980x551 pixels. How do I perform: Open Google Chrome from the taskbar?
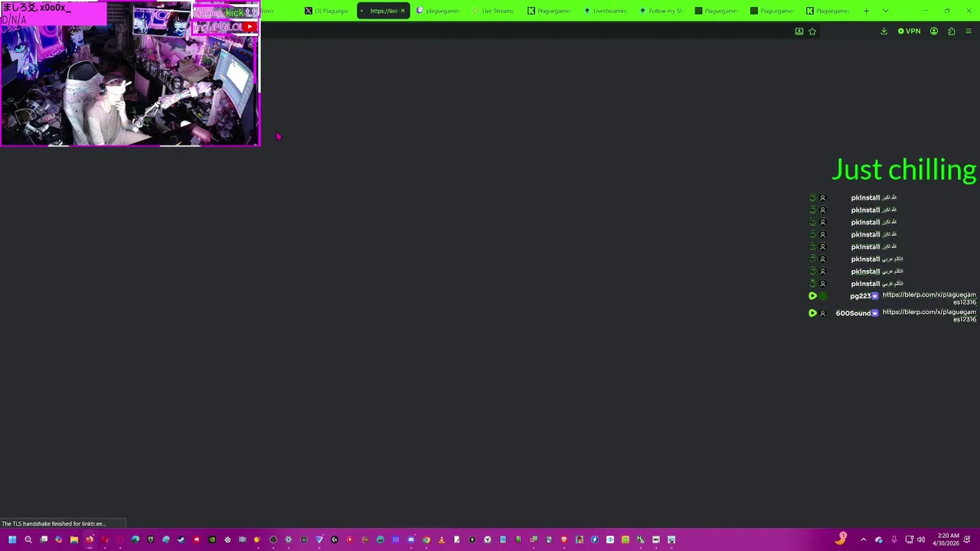coord(426,540)
